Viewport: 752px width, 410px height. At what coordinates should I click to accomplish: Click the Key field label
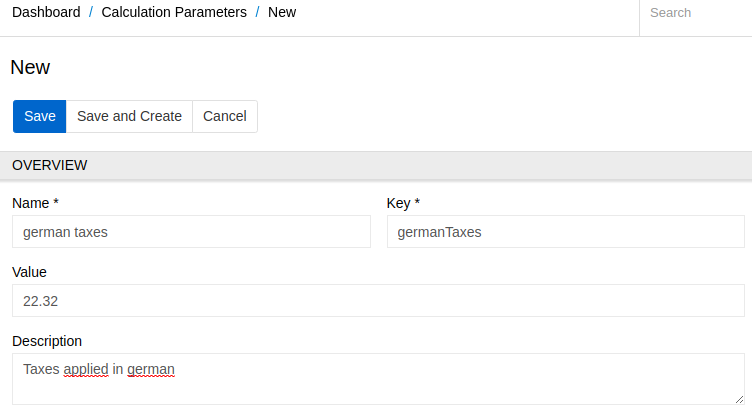403,203
